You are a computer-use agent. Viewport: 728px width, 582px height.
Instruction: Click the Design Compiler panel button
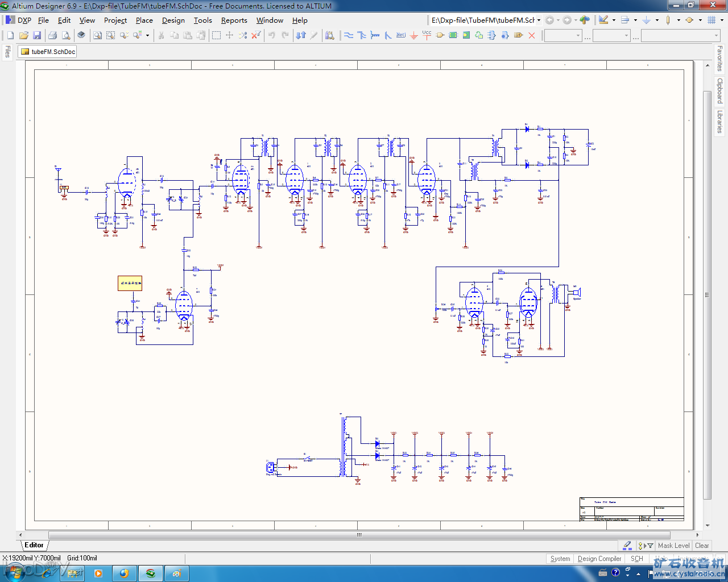599,559
